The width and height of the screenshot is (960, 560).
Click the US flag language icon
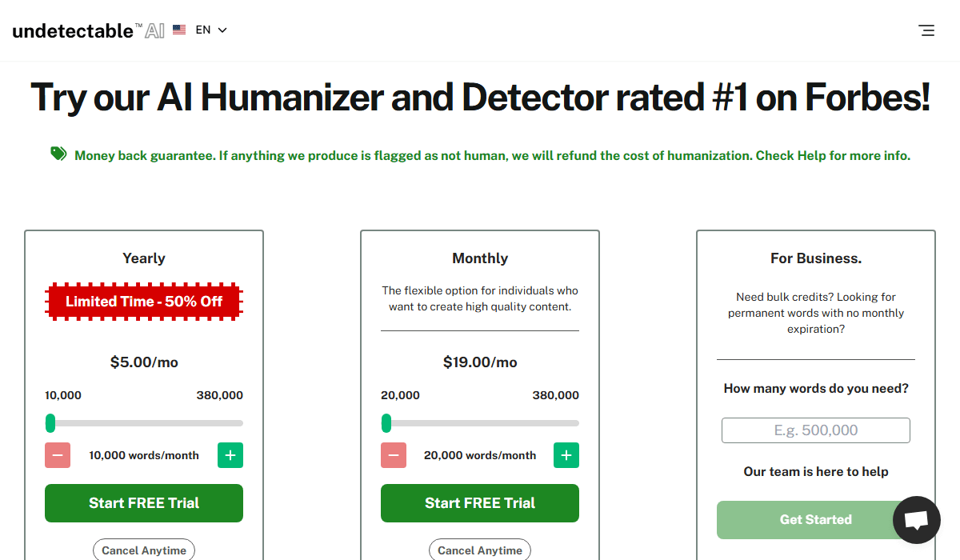click(x=179, y=30)
